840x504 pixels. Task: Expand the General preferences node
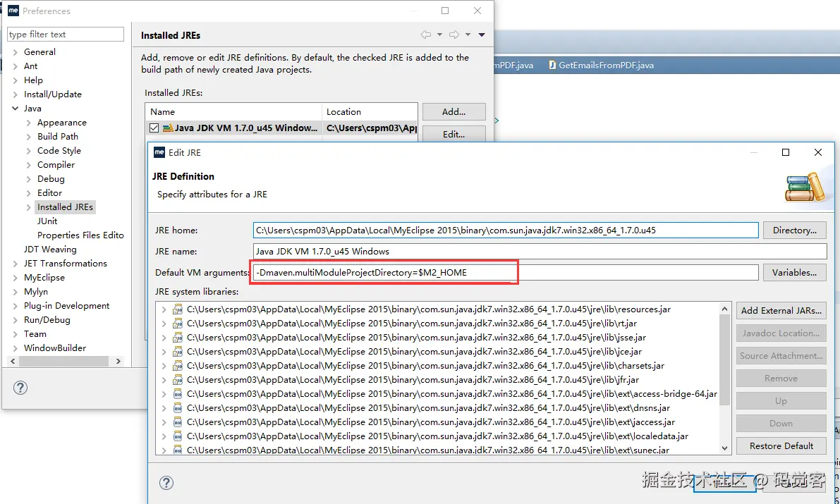pos(15,52)
